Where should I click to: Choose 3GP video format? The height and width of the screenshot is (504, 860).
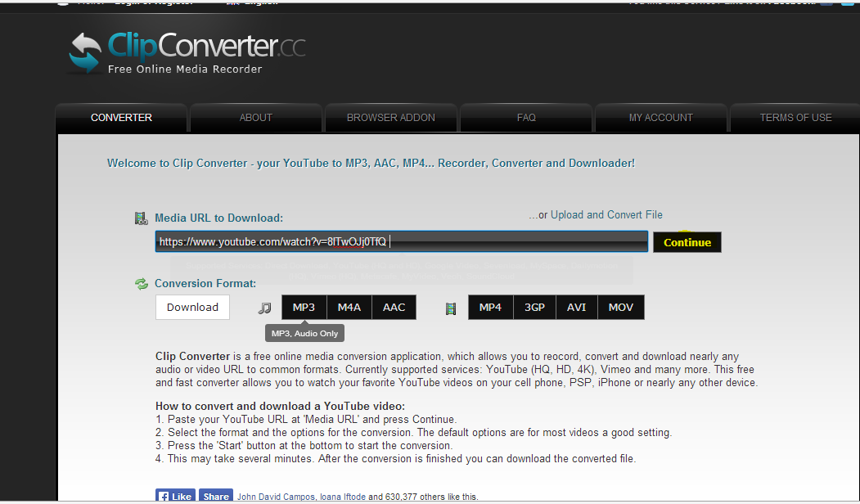[535, 307]
